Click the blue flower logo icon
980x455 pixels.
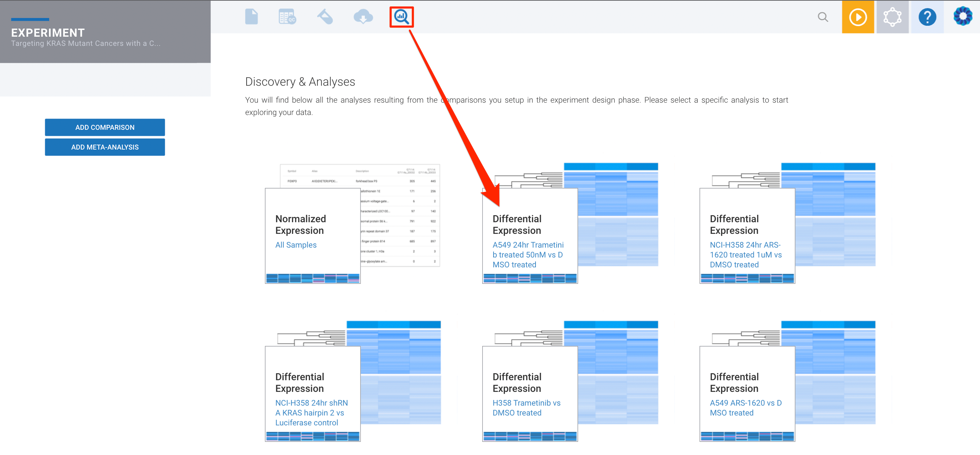click(x=962, y=17)
